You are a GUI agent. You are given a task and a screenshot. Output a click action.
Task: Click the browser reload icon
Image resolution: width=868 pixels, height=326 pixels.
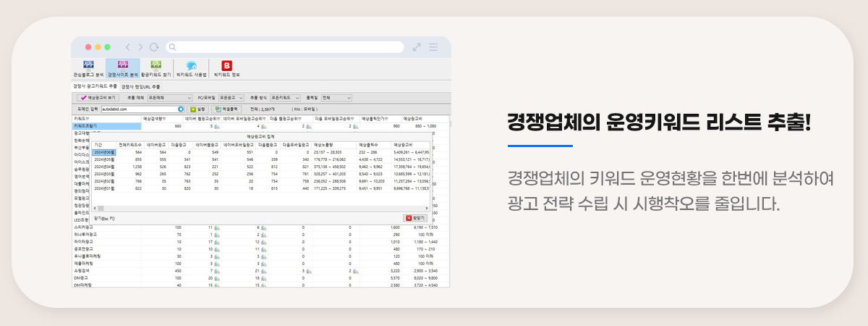[x=153, y=47]
